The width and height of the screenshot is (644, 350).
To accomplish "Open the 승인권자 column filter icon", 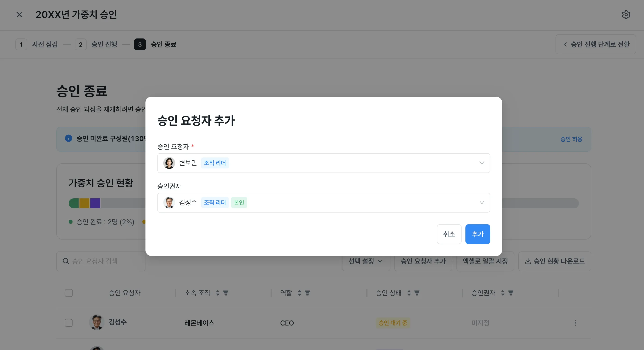I will pos(511,293).
